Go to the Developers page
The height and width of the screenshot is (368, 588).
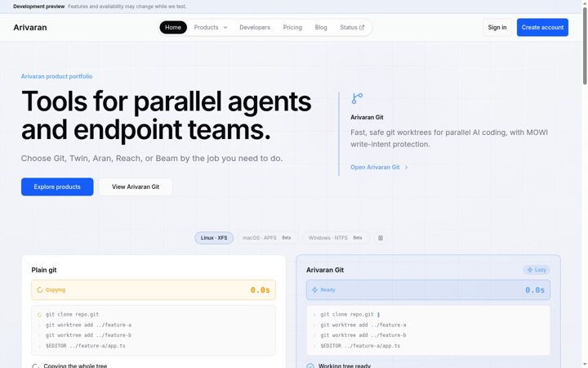pos(255,28)
